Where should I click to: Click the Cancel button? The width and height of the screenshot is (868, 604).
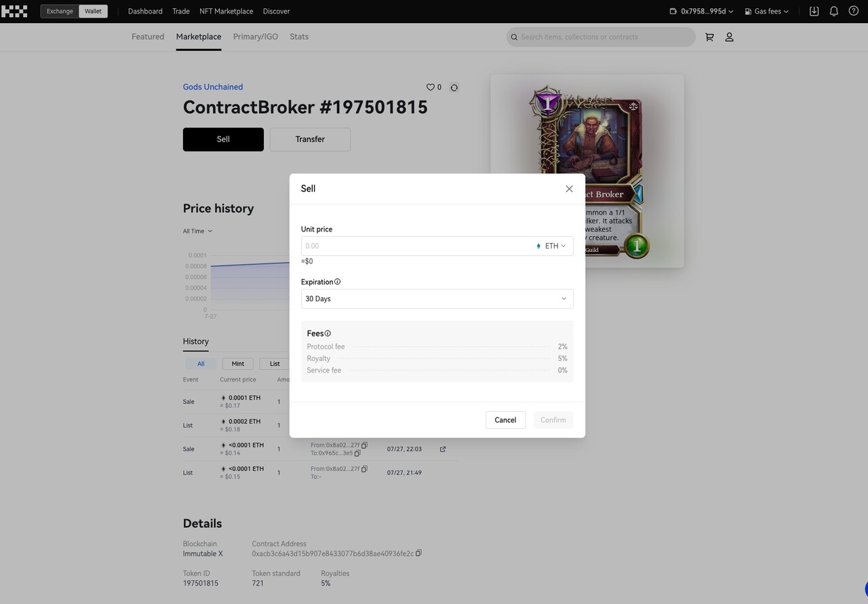coord(505,420)
